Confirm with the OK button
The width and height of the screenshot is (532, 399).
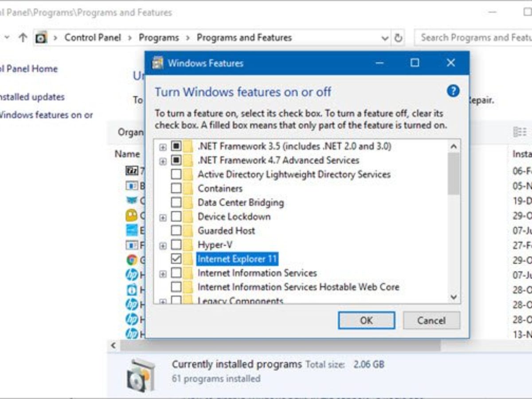tap(366, 320)
